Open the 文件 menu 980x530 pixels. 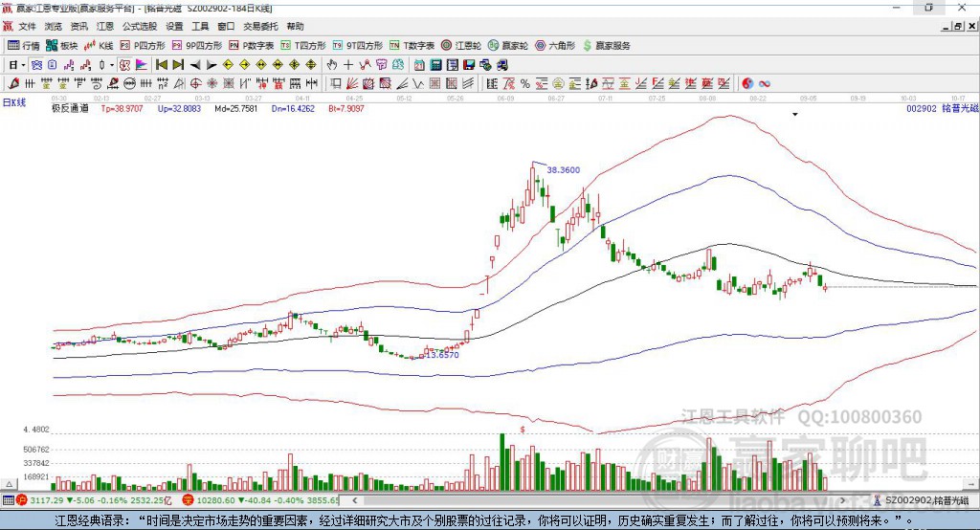click(x=27, y=26)
